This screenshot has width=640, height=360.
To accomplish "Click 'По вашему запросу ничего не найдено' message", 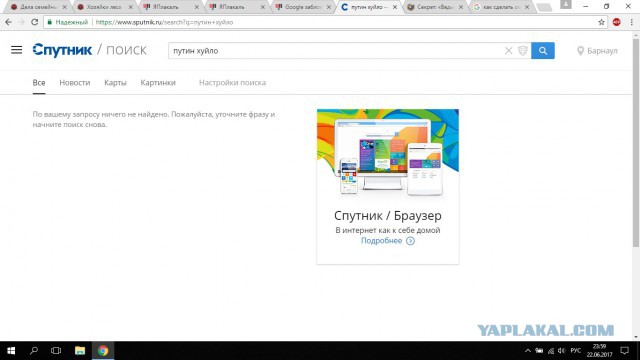I will click(x=153, y=119).
